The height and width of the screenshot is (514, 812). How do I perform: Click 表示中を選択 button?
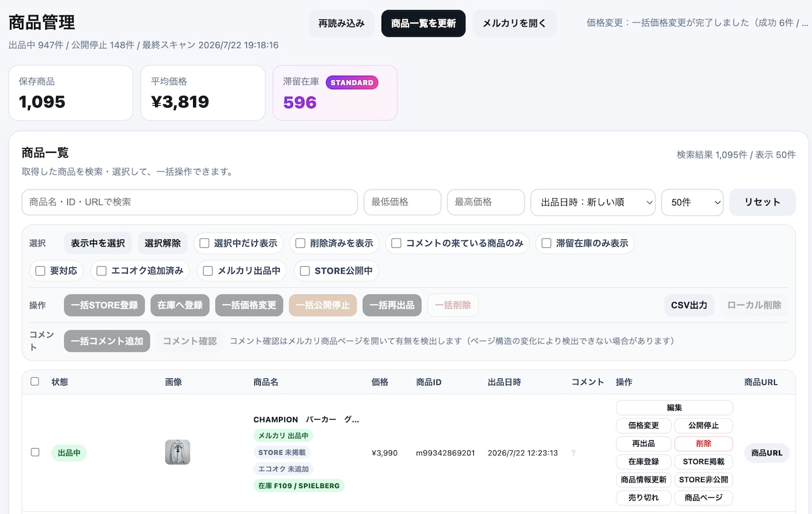[98, 243]
